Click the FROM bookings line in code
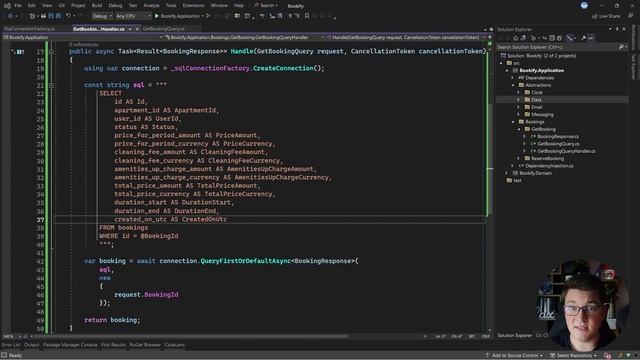Screen dimensions: 640x360 coord(123,227)
